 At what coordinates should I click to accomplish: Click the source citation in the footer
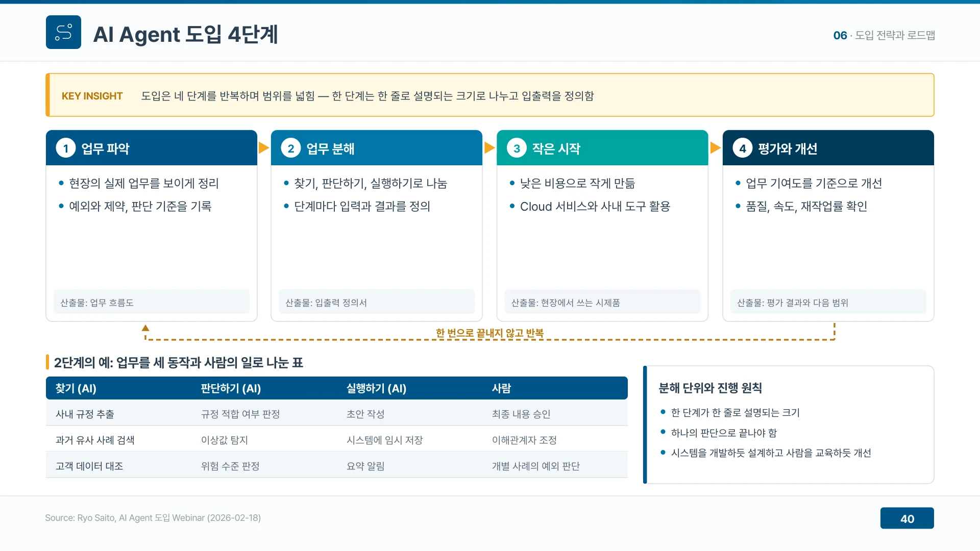click(x=153, y=518)
